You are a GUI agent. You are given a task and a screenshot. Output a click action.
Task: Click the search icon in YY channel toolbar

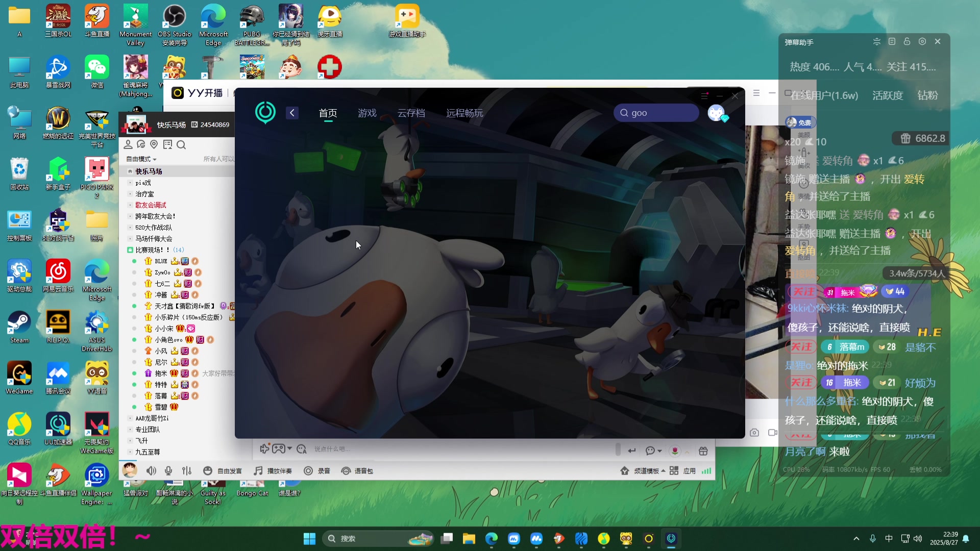(x=181, y=145)
